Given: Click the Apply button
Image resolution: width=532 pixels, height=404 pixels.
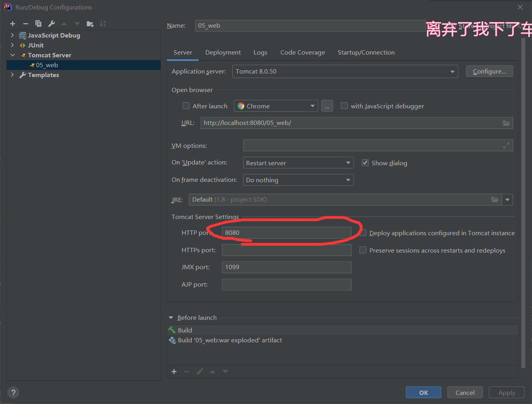Looking at the screenshot, I should pos(507,393).
